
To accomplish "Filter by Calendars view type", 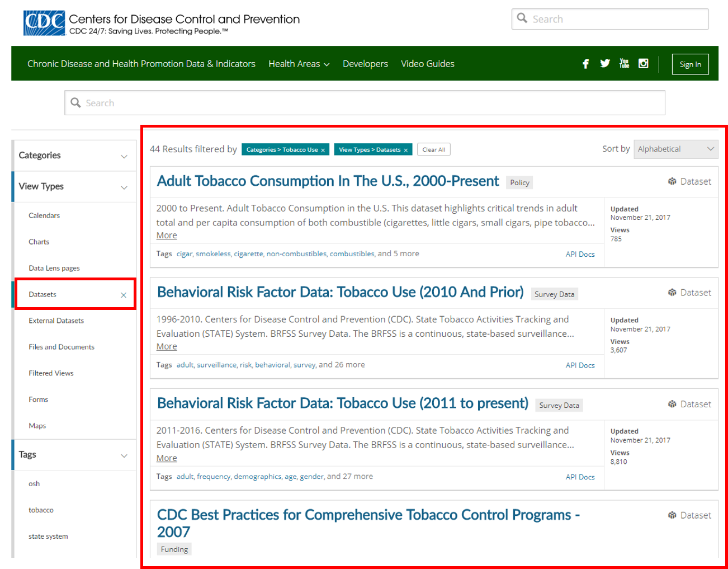I will (x=44, y=215).
